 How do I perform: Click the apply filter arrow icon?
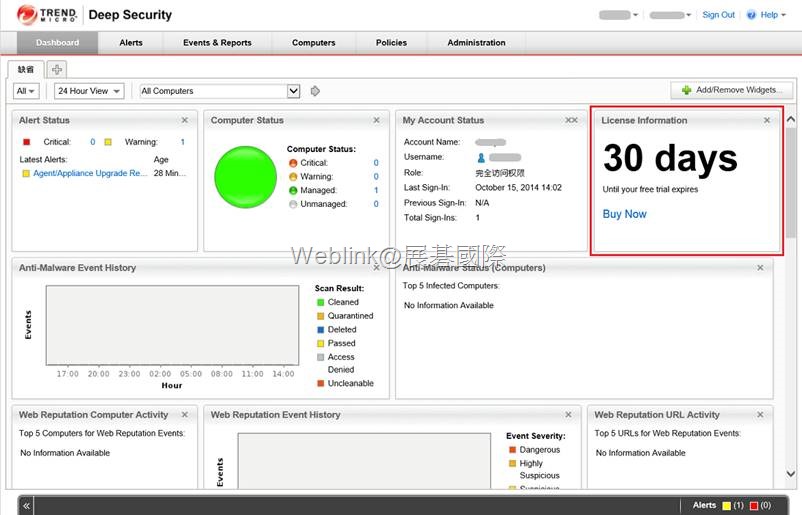click(315, 91)
